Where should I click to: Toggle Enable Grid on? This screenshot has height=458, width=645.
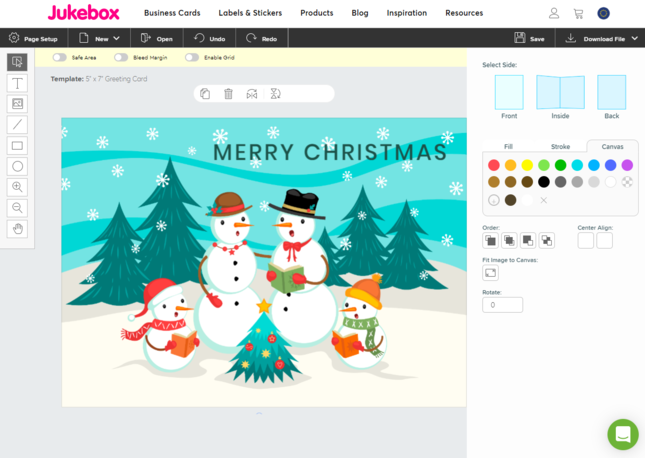pyautogui.click(x=192, y=58)
